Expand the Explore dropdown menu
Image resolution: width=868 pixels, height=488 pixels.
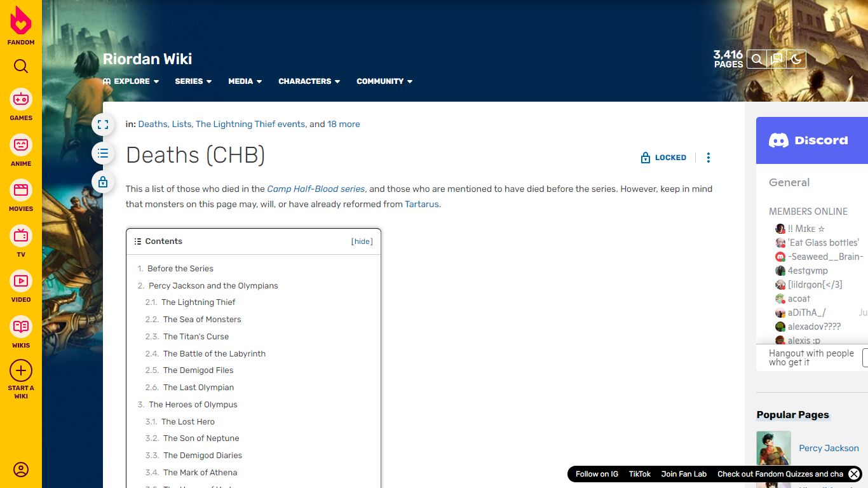[131, 81]
